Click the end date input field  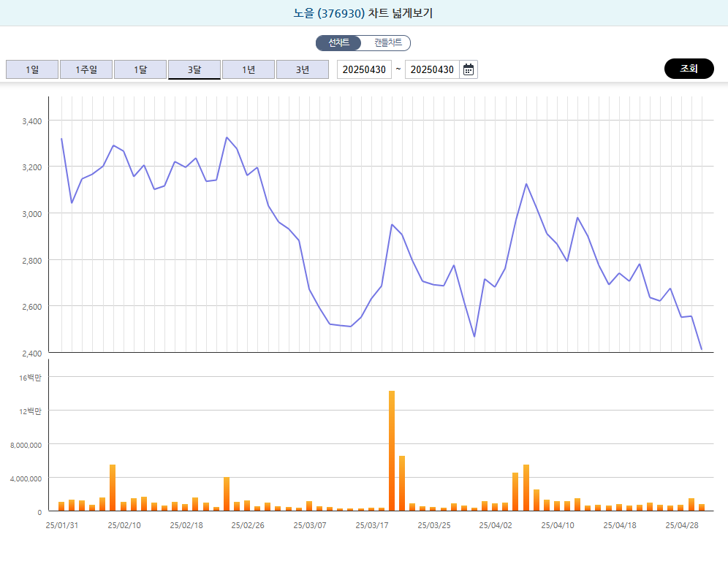tap(432, 69)
